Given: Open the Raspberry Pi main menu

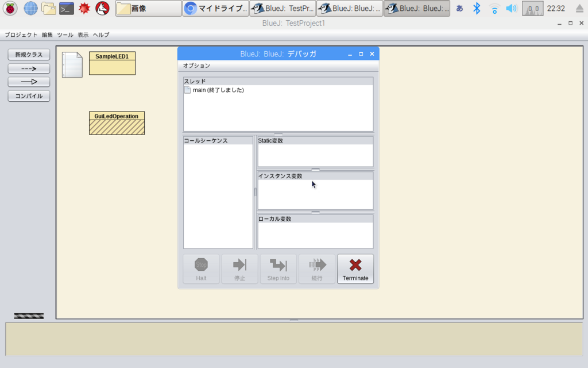Looking at the screenshot, I should point(10,8).
